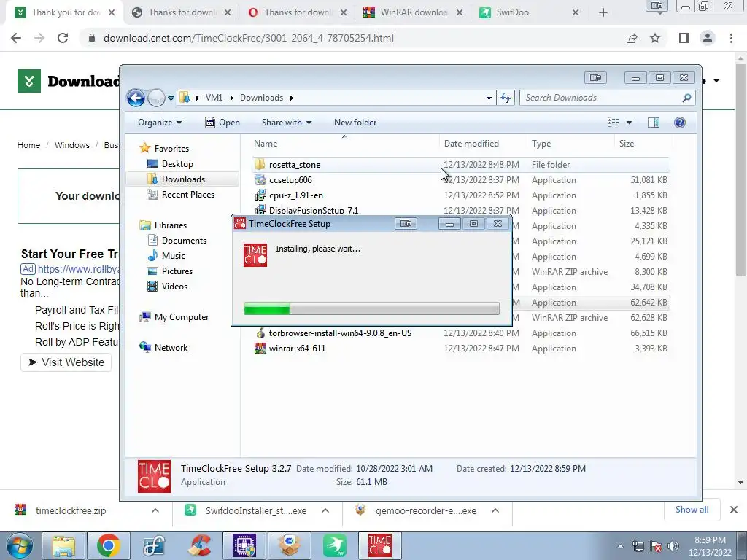Open Pictures library
Image resolution: width=747 pixels, height=560 pixels.
[x=170, y=271]
